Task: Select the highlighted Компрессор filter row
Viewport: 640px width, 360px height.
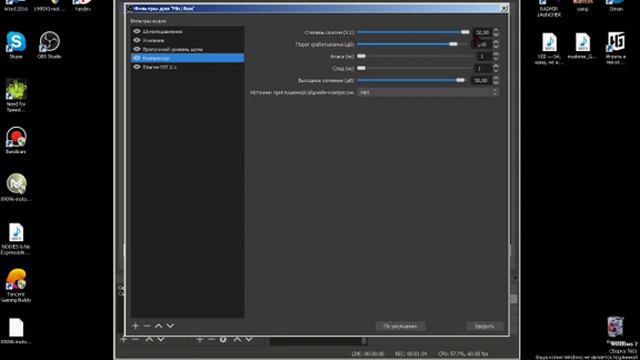Action: pyautogui.click(x=187, y=58)
